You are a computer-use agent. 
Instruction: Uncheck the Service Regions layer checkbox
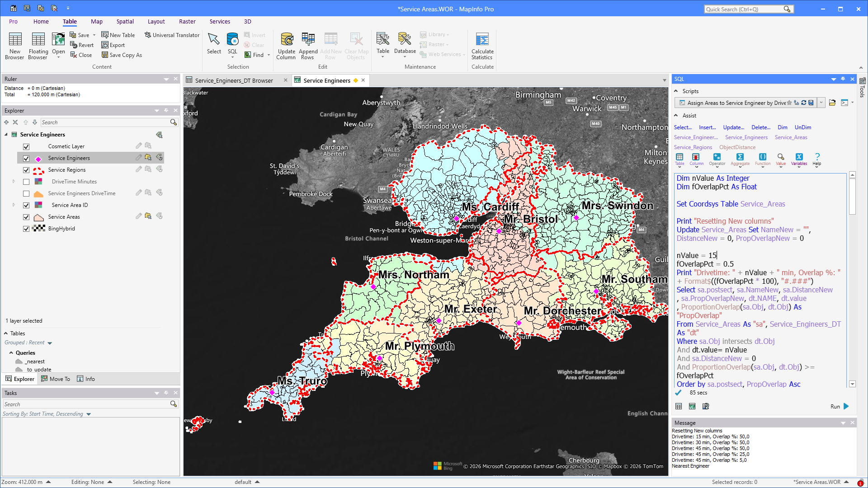[x=26, y=170]
